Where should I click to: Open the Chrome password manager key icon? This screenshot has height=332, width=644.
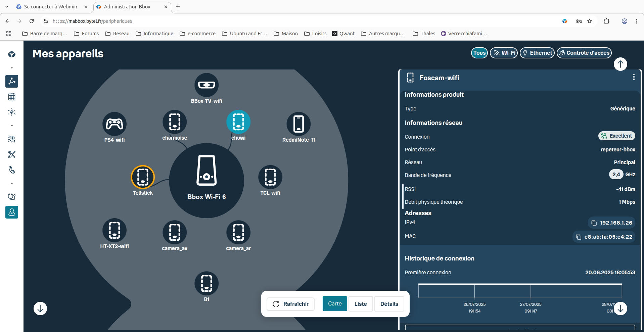tap(579, 21)
